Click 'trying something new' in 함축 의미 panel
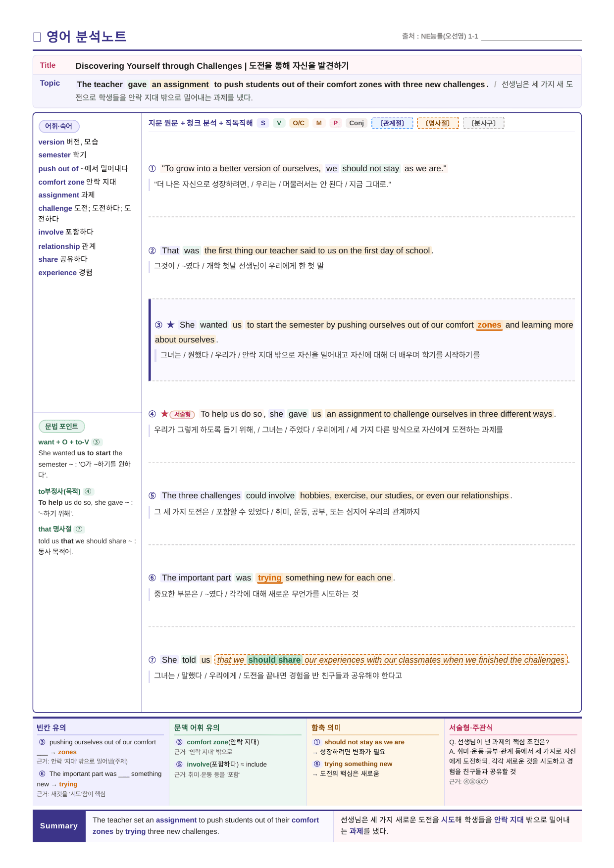 tap(358, 764)
